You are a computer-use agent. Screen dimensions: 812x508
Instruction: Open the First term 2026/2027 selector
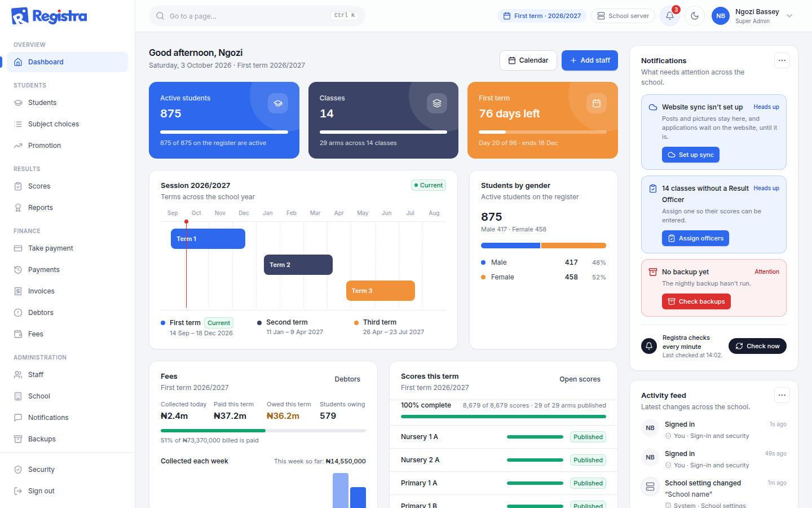pyautogui.click(x=542, y=16)
